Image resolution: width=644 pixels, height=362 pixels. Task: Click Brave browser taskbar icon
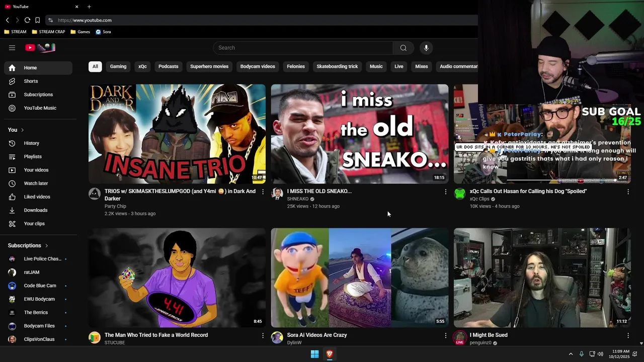click(x=330, y=354)
